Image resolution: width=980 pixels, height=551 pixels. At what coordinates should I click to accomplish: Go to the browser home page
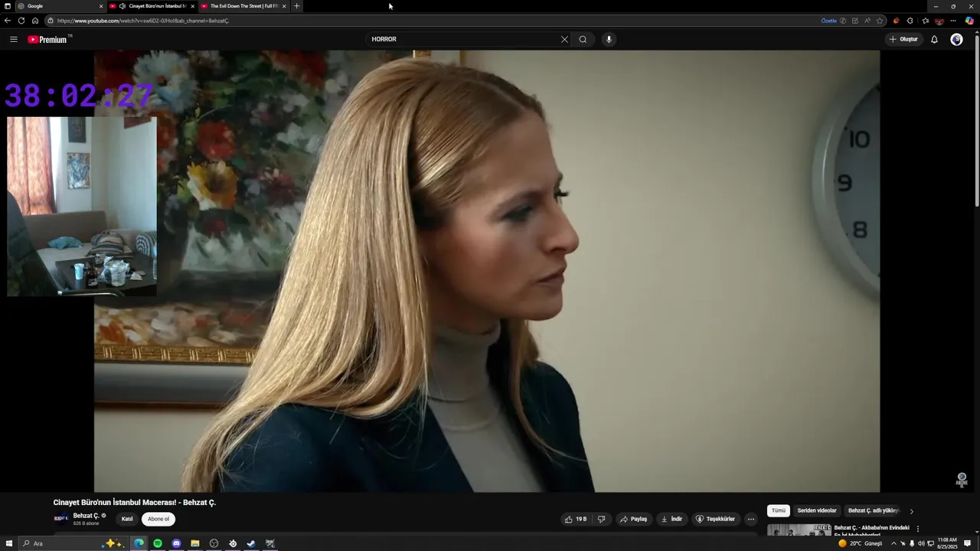(x=35, y=21)
